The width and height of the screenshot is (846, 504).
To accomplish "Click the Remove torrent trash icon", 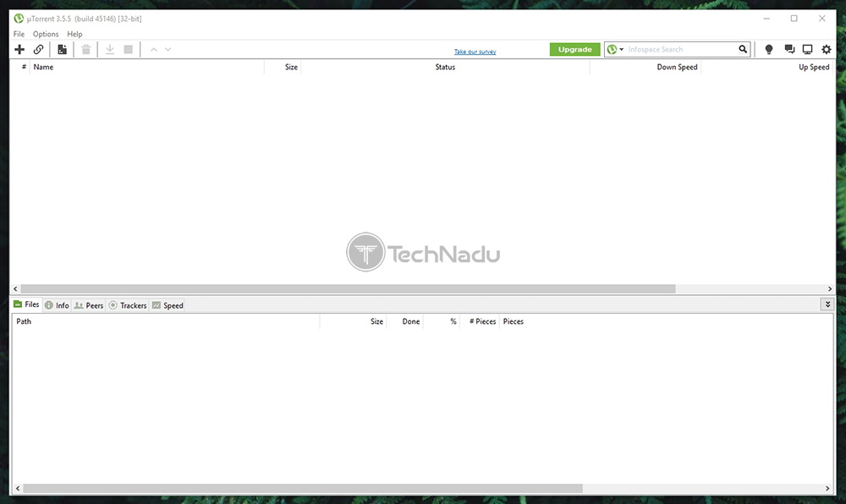I will click(85, 49).
